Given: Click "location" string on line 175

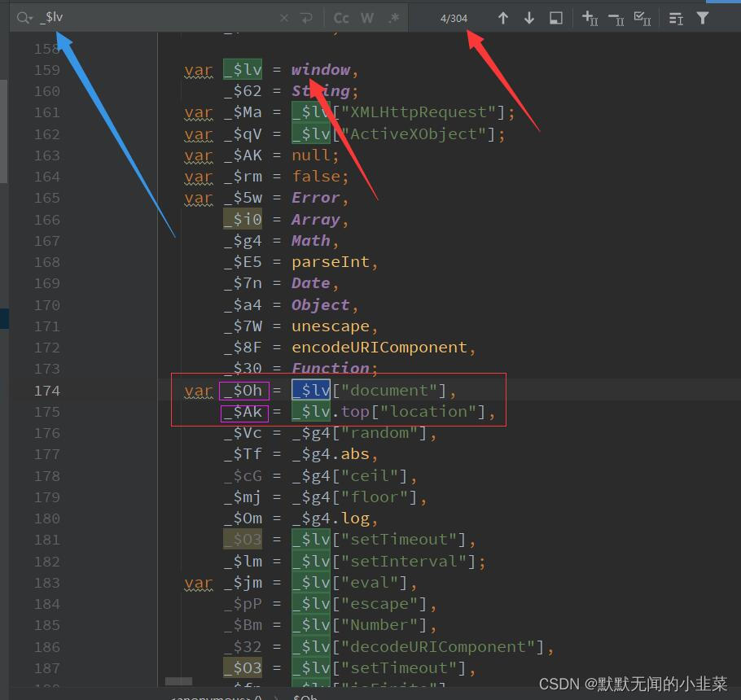Looking at the screenshot, I should 428,412.
